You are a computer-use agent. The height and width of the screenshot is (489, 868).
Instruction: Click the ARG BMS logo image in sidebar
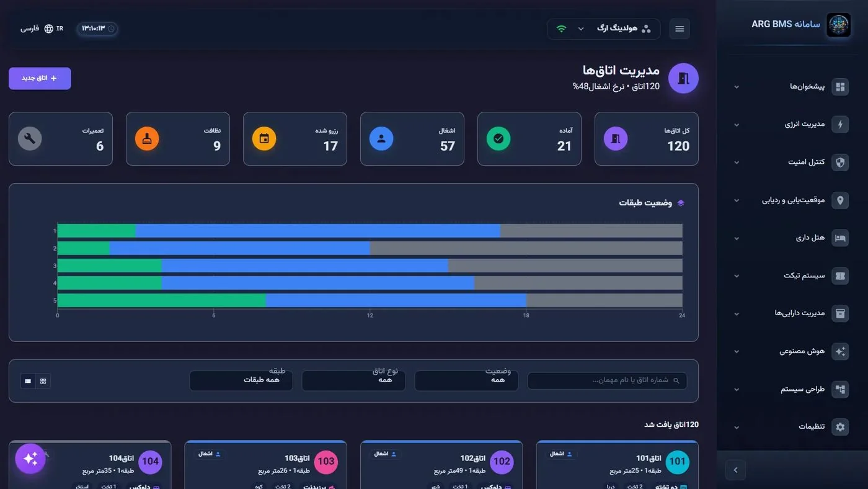(839, 25)
